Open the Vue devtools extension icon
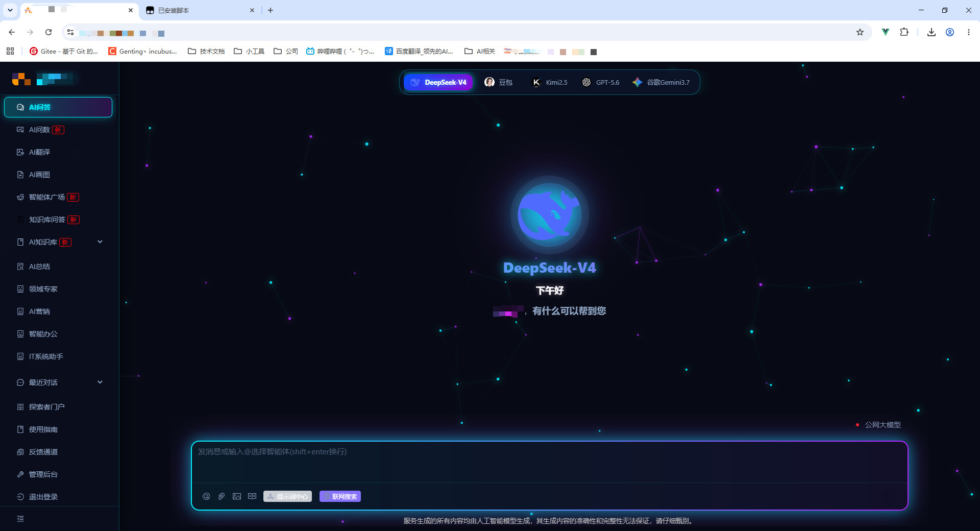 coord(886,32)
